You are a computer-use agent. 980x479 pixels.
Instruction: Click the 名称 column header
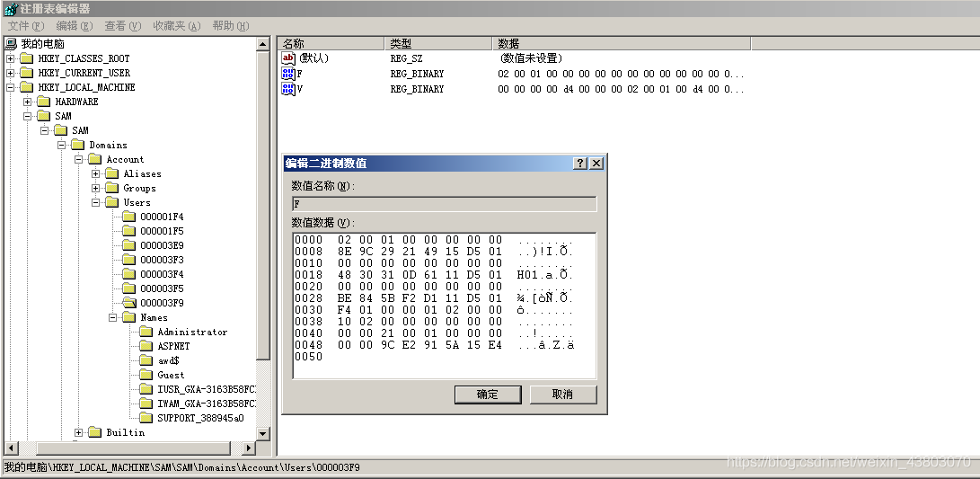[x=331, y=44]
